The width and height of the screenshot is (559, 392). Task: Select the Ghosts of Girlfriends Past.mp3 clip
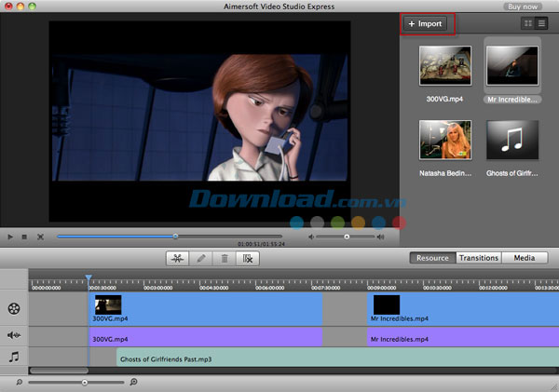point(337,358)
